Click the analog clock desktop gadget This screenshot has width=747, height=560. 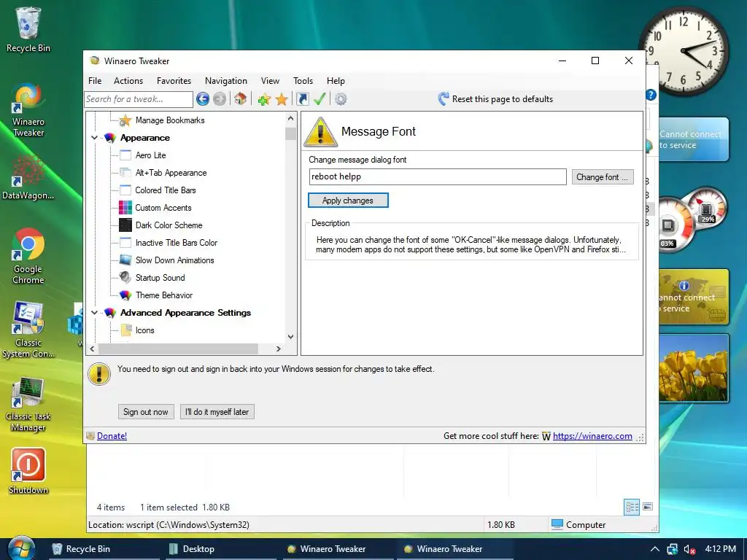point(684,50)
